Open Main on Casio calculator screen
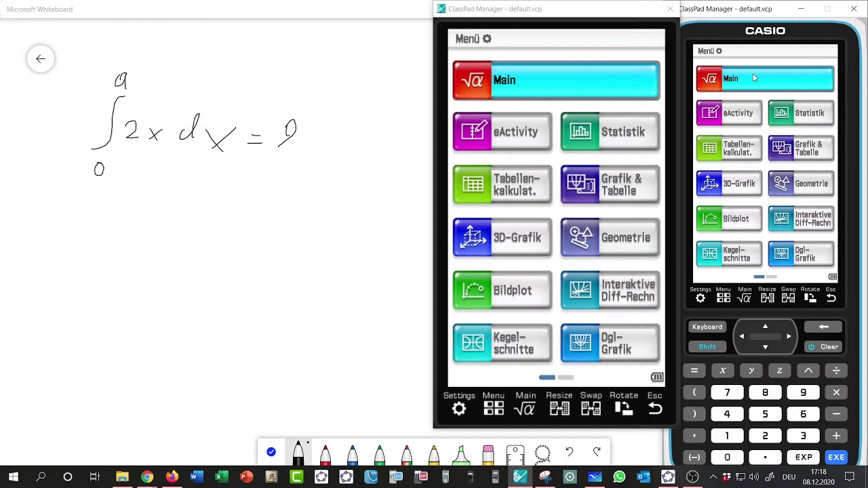868x488 pixels. coord(765,79)
